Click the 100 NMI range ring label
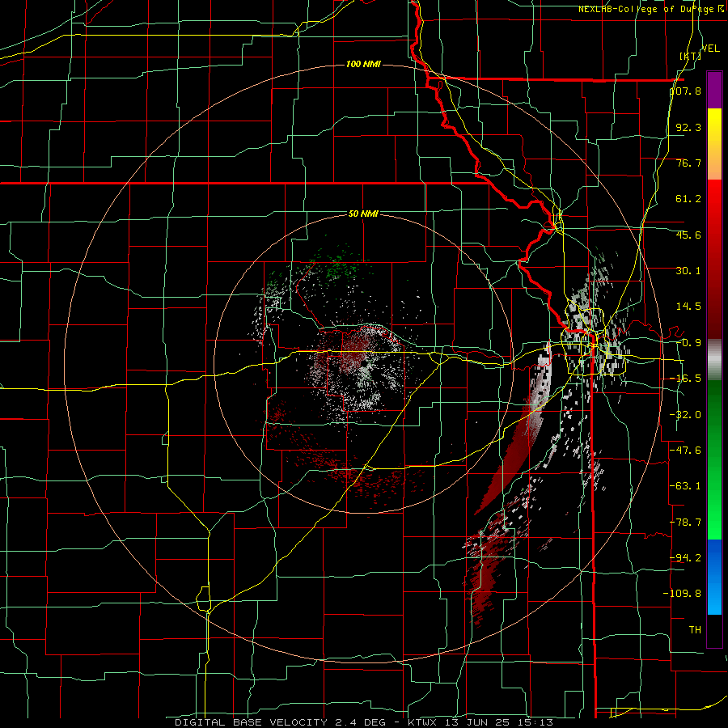The image size is (728, 728). click(x=363, y=64)
